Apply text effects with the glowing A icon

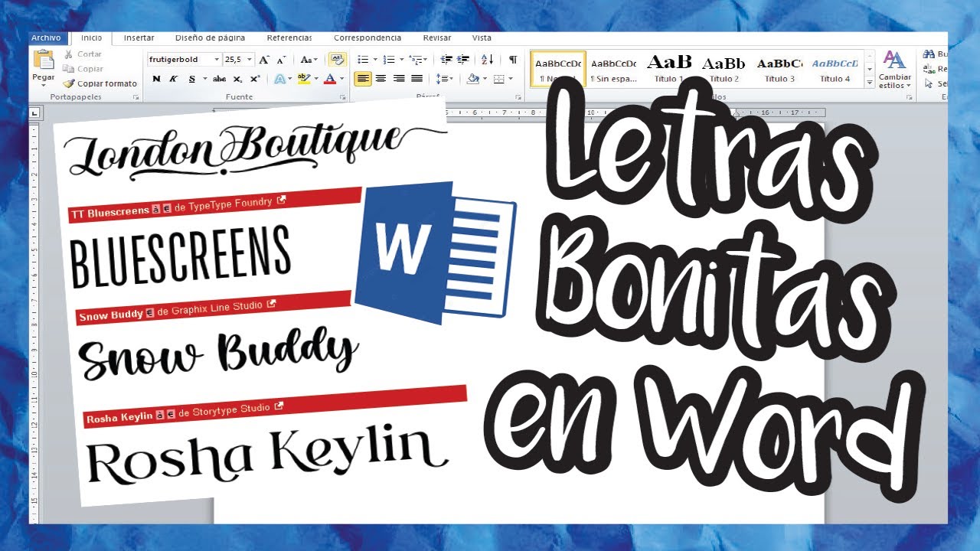click(x=279, y=79)
